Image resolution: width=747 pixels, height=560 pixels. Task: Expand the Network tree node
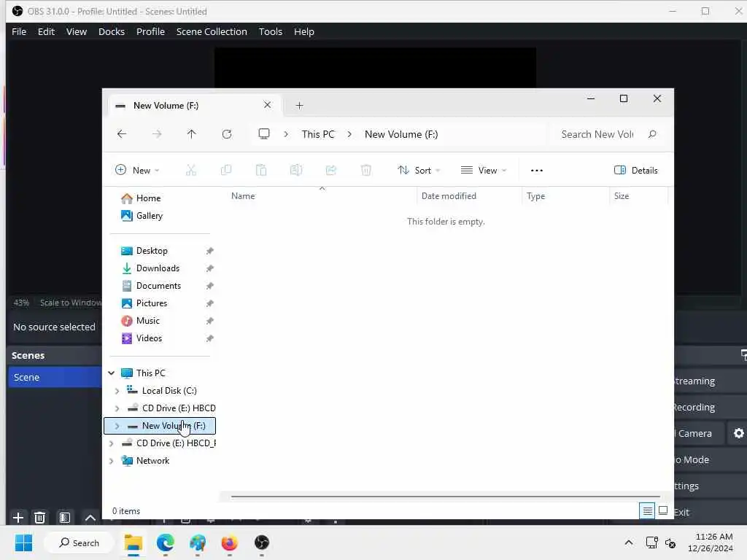pyautogui.click(x=112, y=461)
